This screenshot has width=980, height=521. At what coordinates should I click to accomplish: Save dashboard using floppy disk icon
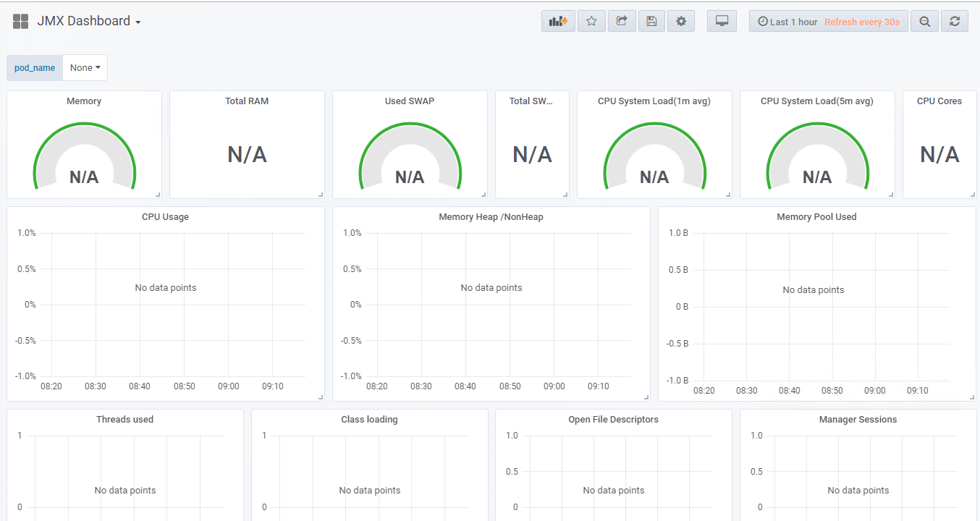[651, 22]
